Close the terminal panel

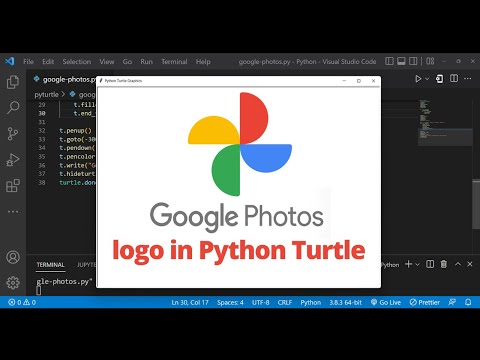[470, 264]
